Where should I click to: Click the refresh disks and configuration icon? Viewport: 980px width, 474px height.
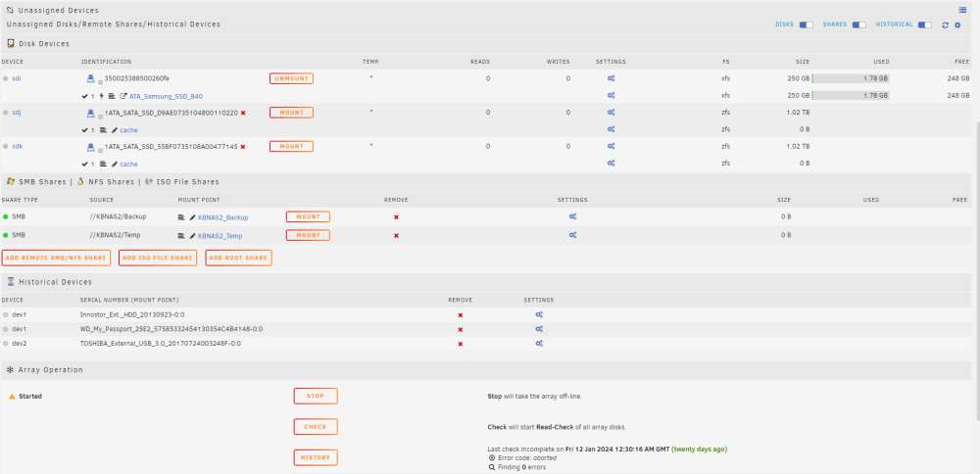click(x=945, y=25)
